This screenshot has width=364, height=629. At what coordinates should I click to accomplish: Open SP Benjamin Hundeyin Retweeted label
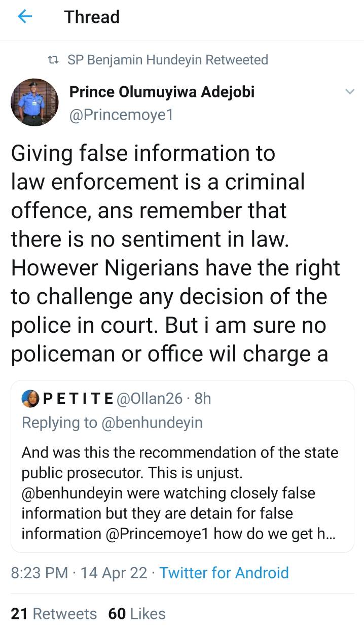click(x=168, y=60)
